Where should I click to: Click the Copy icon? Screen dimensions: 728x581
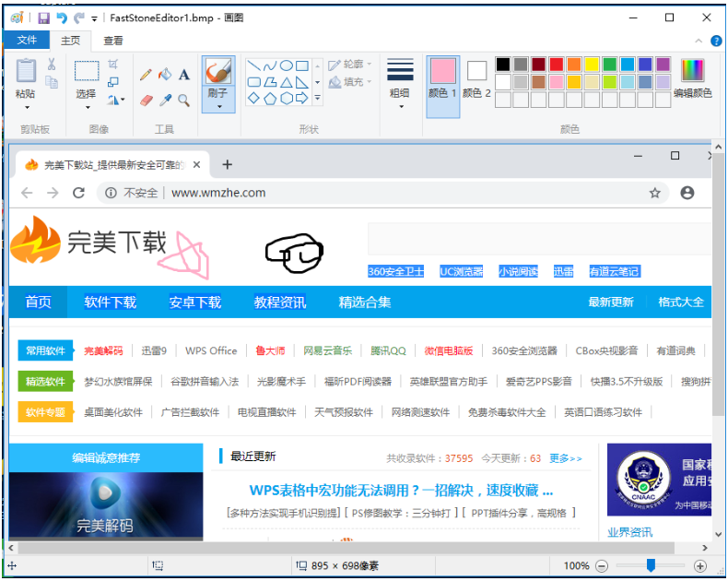point(52,82)
